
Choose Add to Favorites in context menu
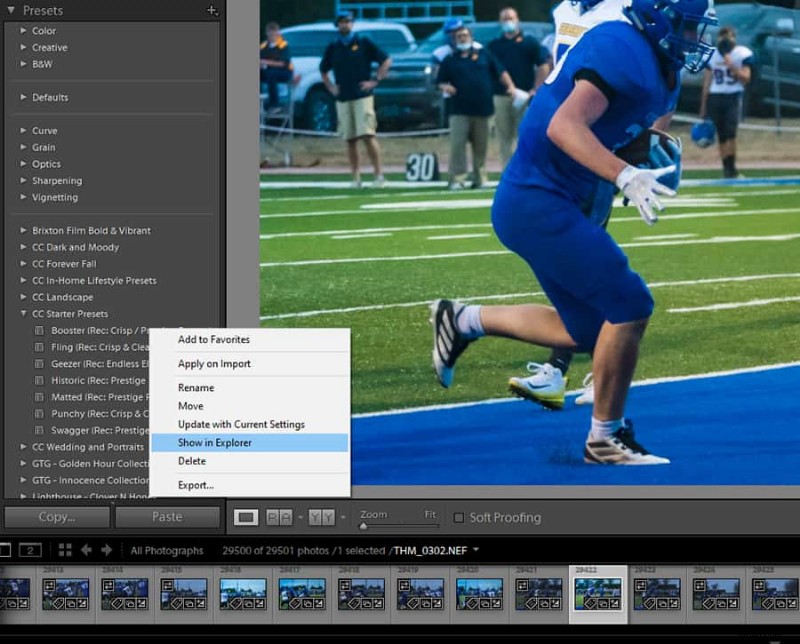(x=250, y=339)
